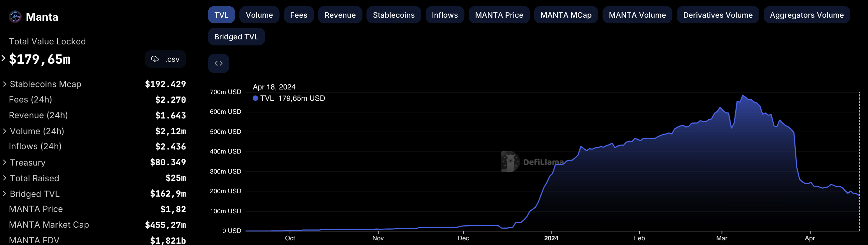Image resolution: width=868 pixels, height=245 pixels.
Task: Expand the Treasury row
Action: coord(5,163)
